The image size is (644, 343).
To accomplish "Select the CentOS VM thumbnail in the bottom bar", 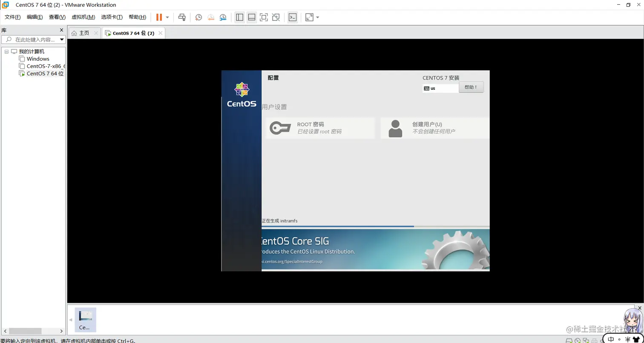I will pyautogui.click(x=85, y=320).
